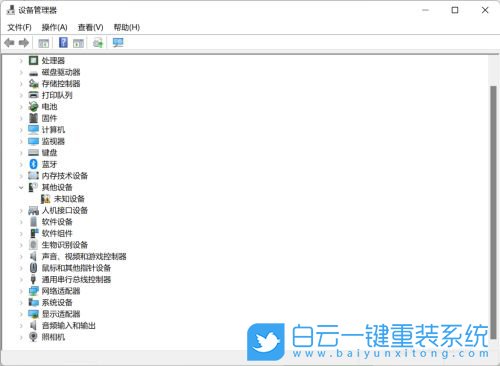Click the 打印队列 printer icon
This screenshot has width=500, height=366.
click(33, 95)
